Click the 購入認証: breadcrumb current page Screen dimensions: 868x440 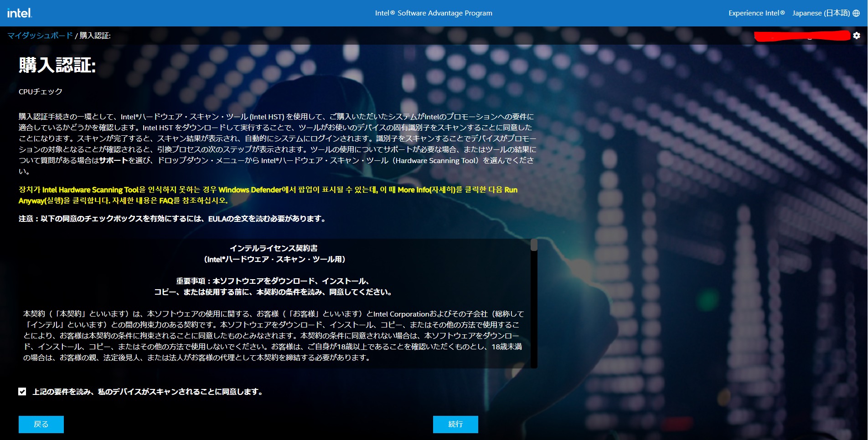coord(95,36)
